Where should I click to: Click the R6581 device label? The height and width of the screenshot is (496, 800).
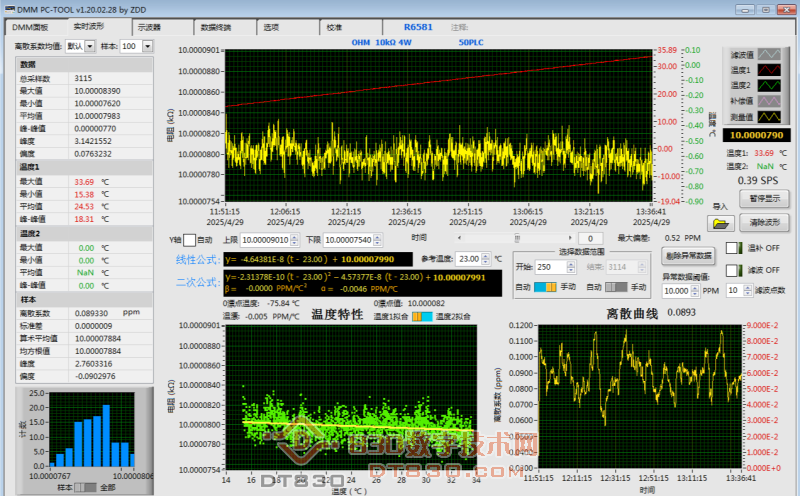(x=418, y=27)
